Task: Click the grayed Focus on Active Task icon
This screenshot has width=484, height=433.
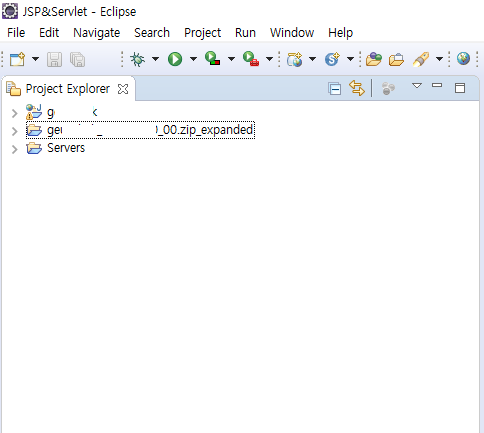Action: pyautogui.click(x=388, y=89)
